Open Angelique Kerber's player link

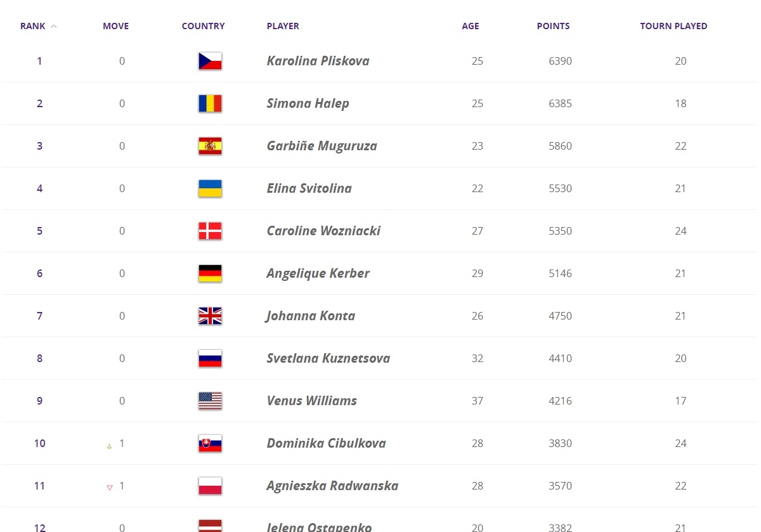[x=318, y=273]
